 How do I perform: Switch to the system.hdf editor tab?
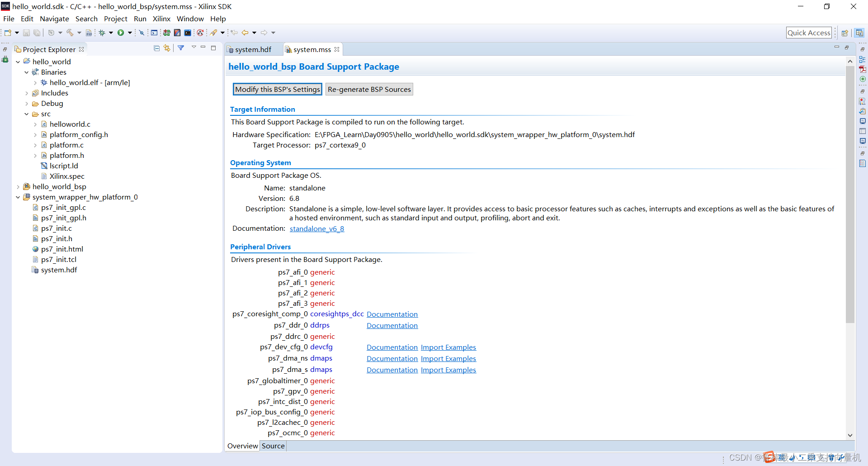click(x=253, y=49)
